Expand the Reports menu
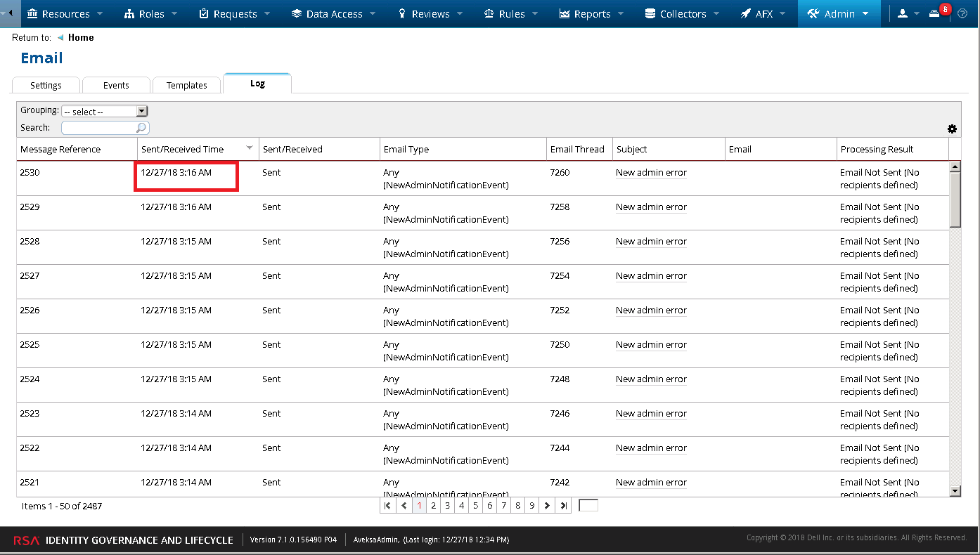The width and height of the screenshot is (980, 555). coord(592,13)
